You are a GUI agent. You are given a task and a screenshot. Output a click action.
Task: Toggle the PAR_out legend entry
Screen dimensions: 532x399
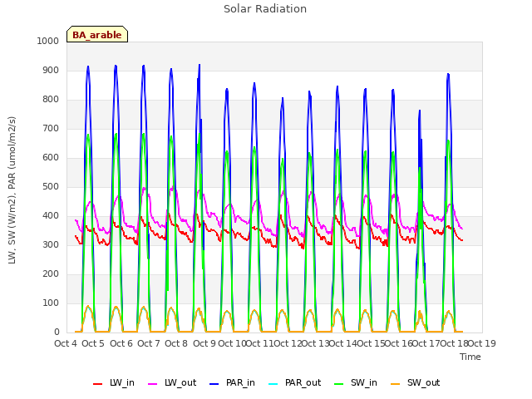click(295, 382)
